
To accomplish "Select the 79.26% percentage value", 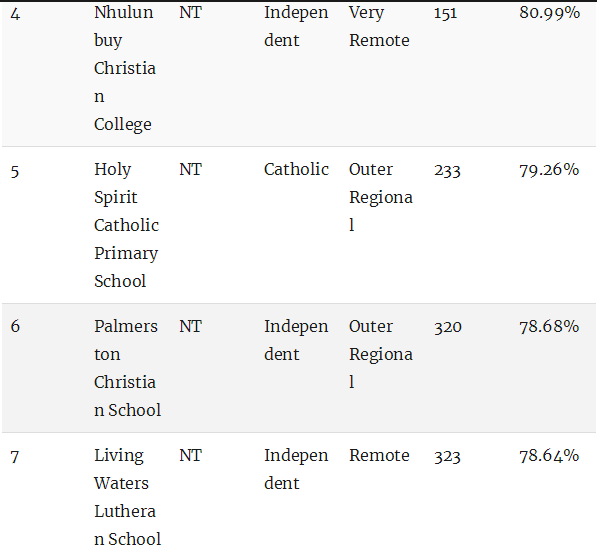I will pyautogui.click(x=549, y=170).
